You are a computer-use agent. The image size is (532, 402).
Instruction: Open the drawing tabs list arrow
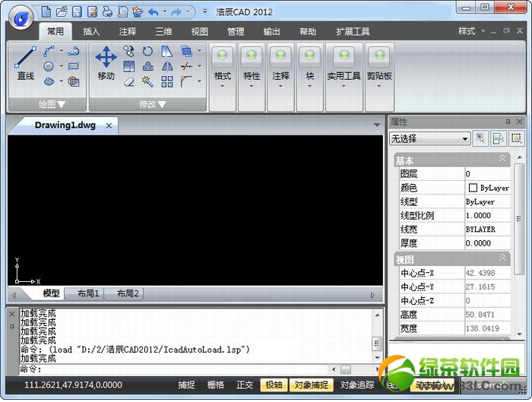click(x=377, y=125)
